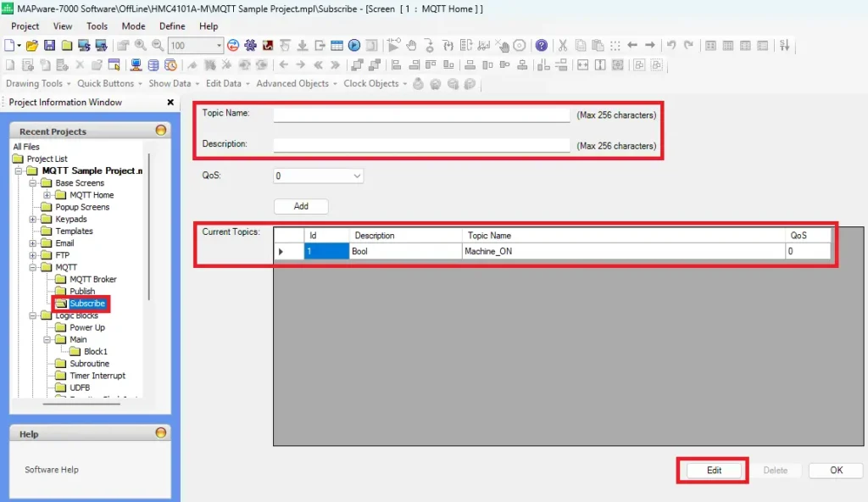Click the Open project folder icon
This screenshot has height=502, width=868.
[31, 45]
